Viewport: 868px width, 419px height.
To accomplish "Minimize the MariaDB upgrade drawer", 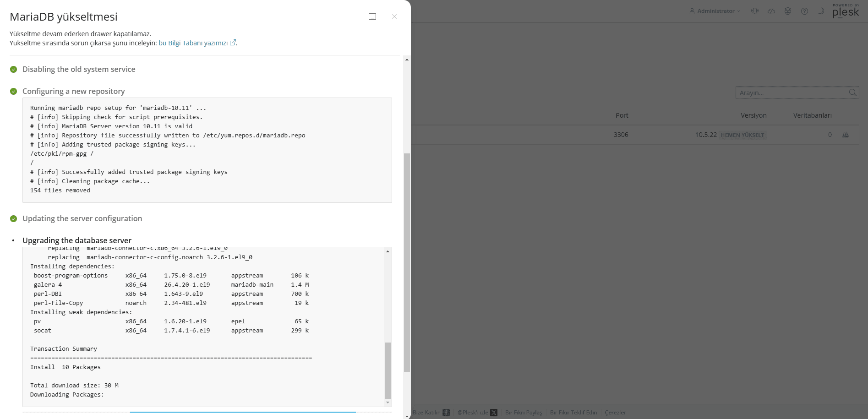I will tap(372, 16).
